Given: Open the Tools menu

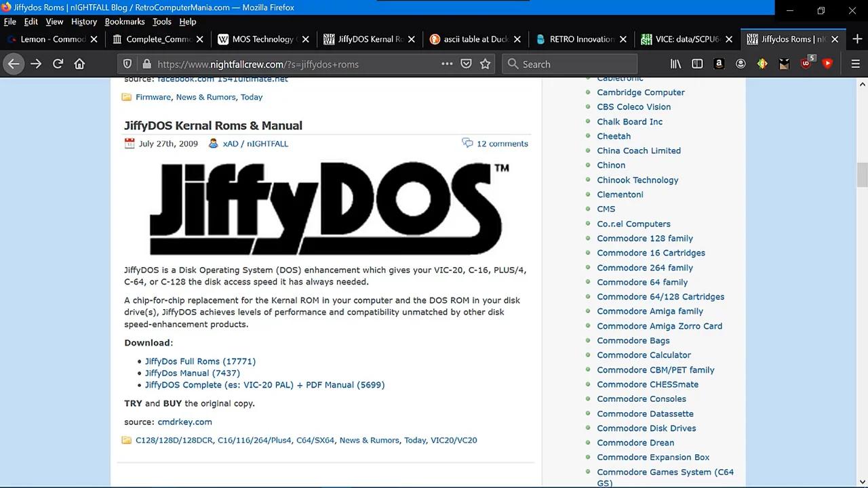Looking at the screenshot, I should (x=161, y=22).
